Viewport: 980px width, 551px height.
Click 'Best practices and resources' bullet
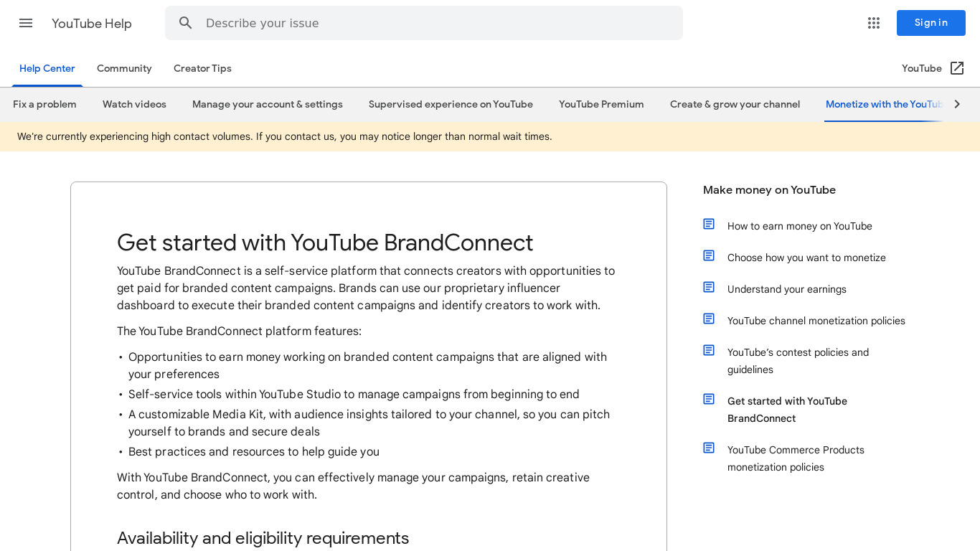254,452
